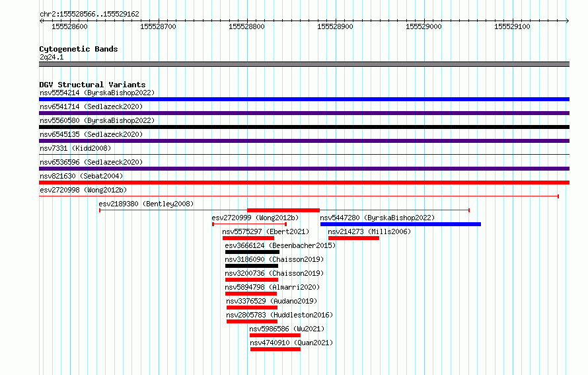The height and width of the screenshot is (375, 588).
Task: Click the nsv3186090 (Chaisson2019) variant label
Action: pyautogui.click(x=274, y=259)
